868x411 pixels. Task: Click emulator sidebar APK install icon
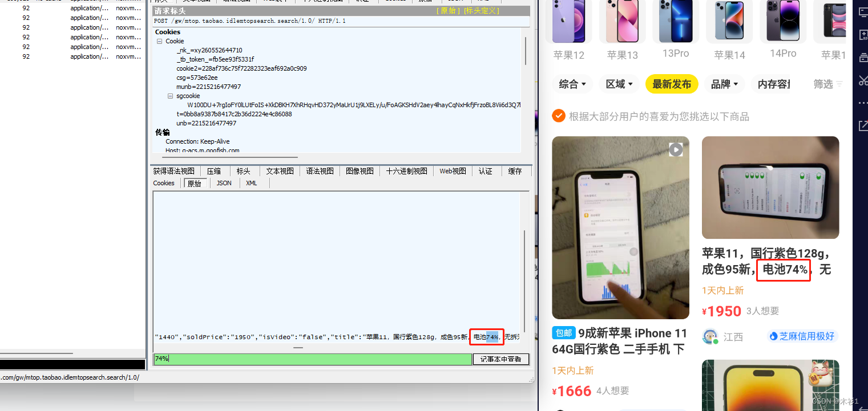862,35
